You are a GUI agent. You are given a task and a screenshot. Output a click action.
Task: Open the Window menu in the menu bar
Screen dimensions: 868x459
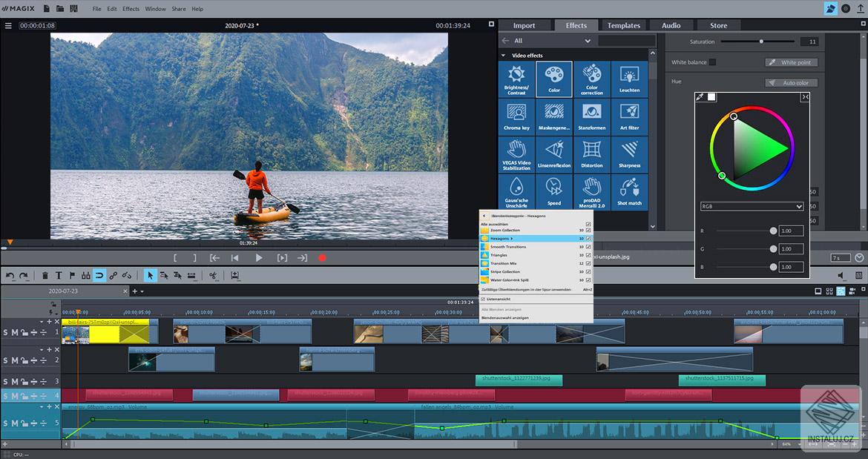tap(155, 8)
